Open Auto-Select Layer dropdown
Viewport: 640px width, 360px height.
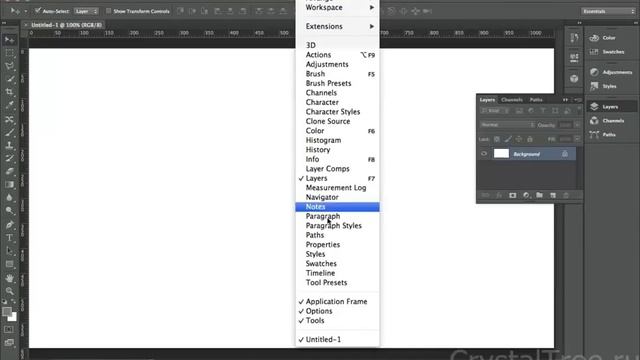coord(87,11)
